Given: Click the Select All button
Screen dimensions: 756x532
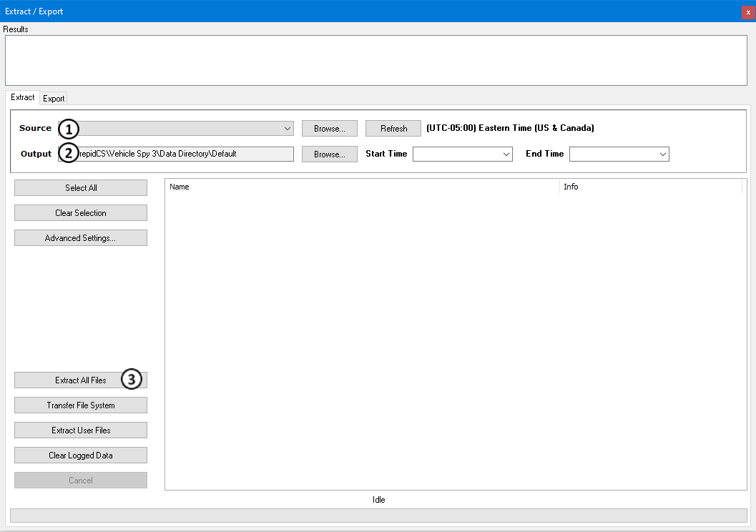Looking at the screenshot, I should point(81,188).
